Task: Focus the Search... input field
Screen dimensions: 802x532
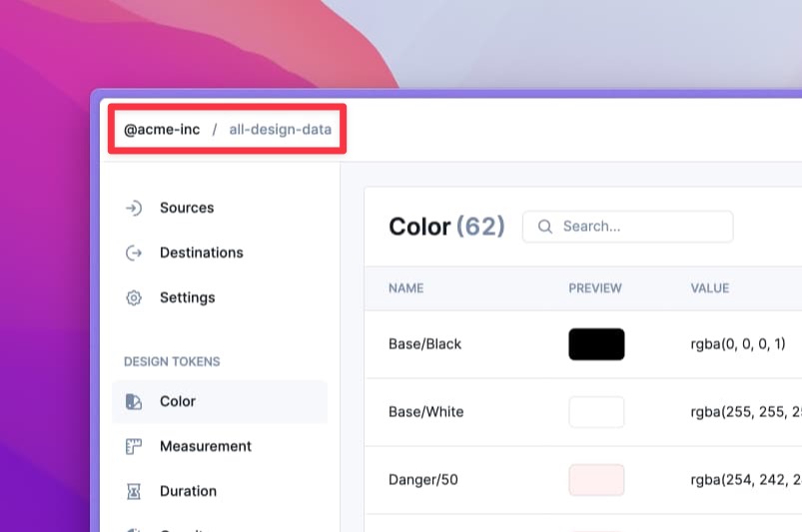Action: point(639,227)
